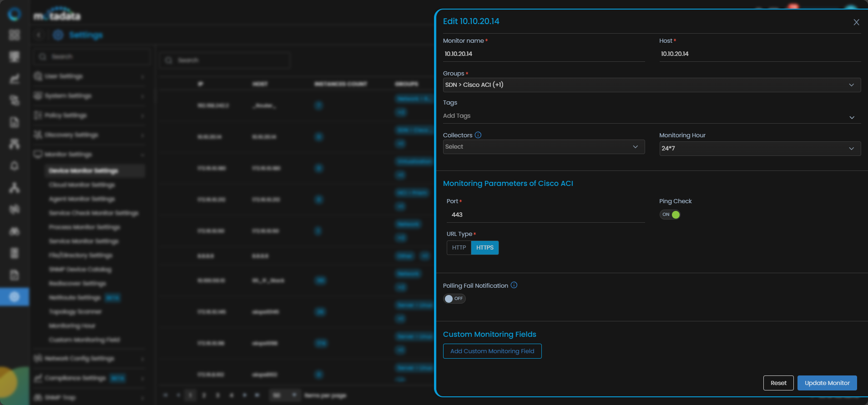
Task: Click the Custom Monitoring Fields heading
Action: click(x=490, y=334)
